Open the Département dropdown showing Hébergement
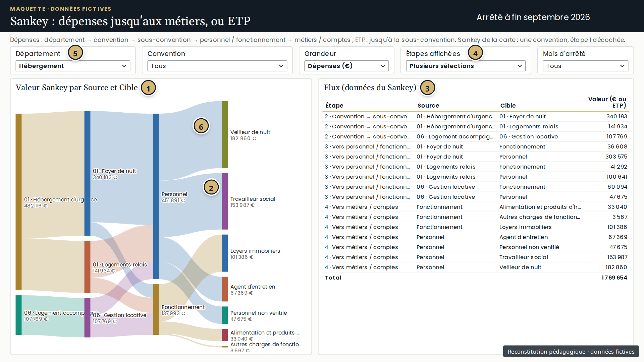The width and height of the screenshot is (644, 362). pos(73,66)
